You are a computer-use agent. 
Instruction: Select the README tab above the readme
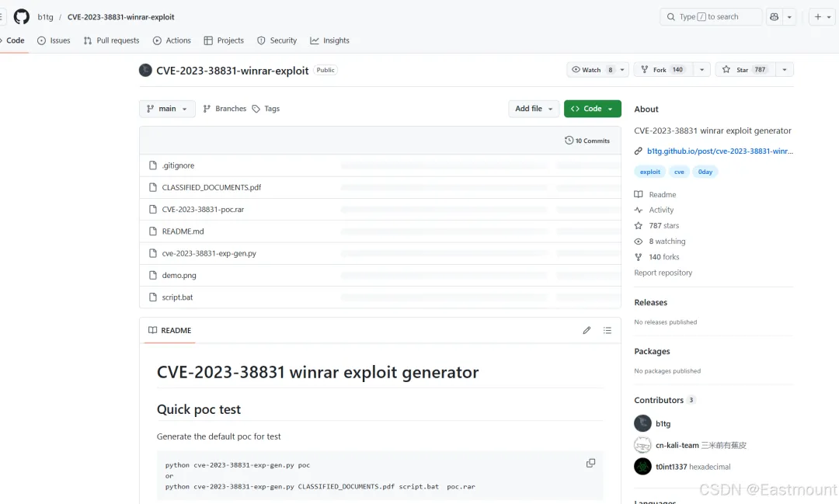pos(169,330)
